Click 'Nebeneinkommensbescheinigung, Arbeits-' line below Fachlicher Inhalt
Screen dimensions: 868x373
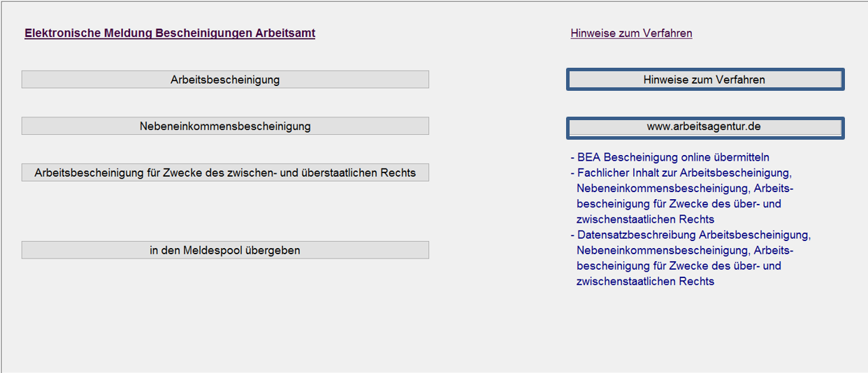685,189
